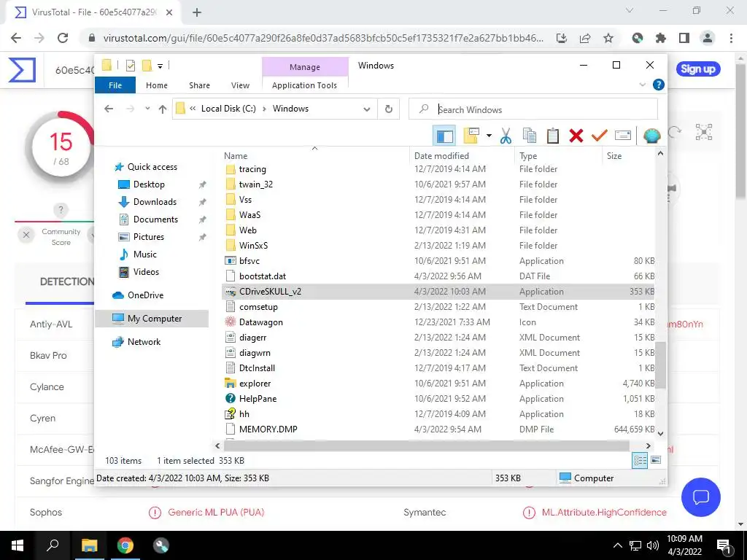Open the shell Settings icon in toolbar

[651, 136]
